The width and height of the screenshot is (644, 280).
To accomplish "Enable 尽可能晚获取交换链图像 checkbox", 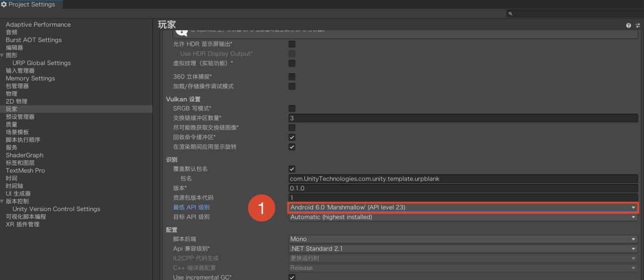I will [x=292, y=128].
